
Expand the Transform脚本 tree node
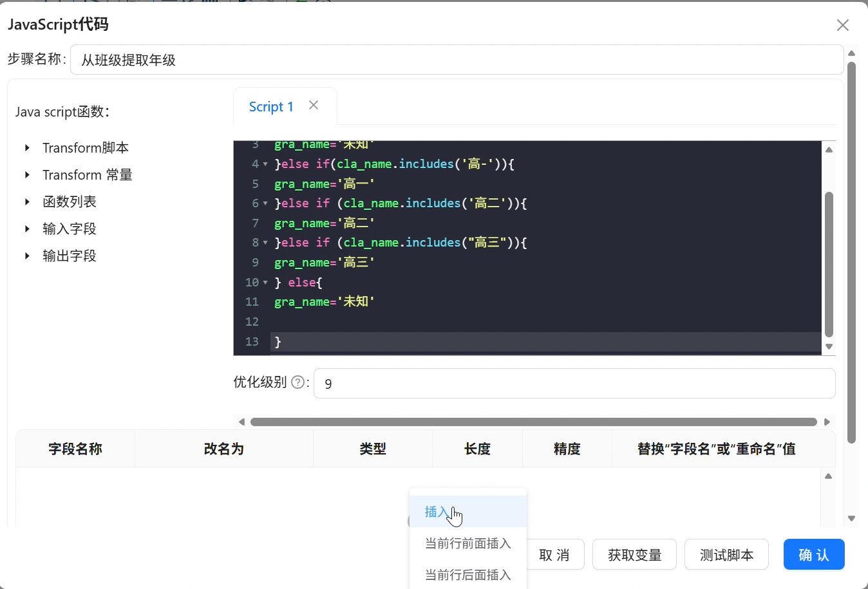(27, 148)
